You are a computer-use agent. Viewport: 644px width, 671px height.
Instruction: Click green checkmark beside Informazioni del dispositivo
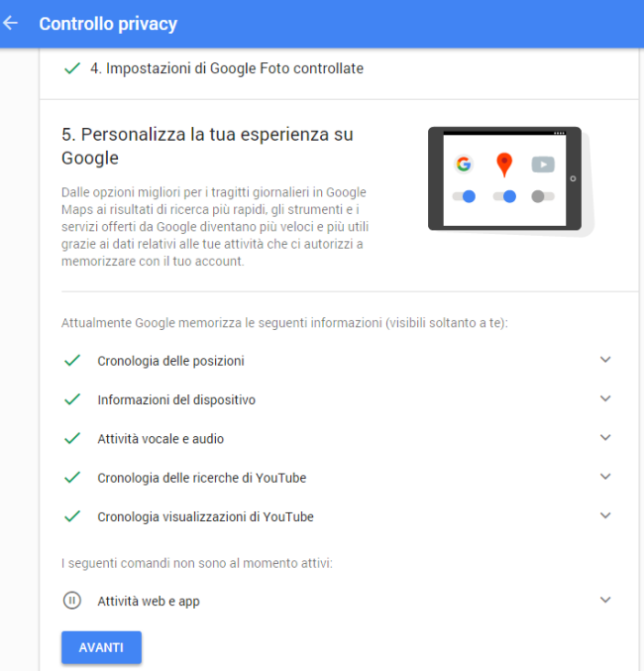[x=71, y=399]
